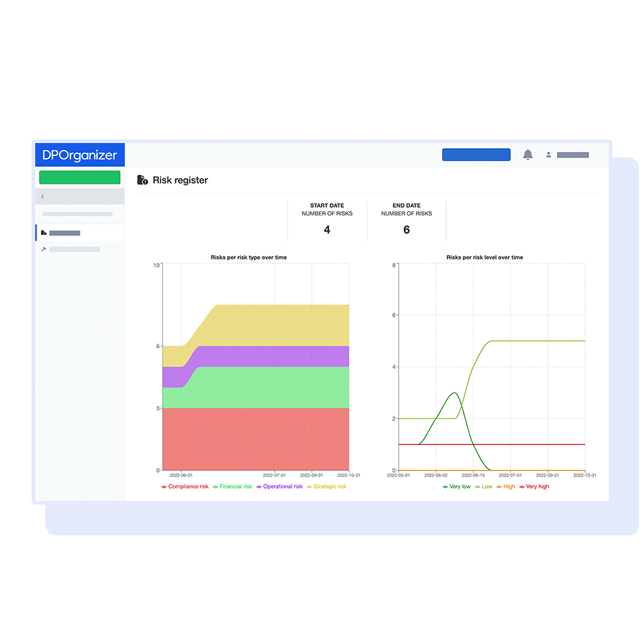
Task: Hide the Very low line series
Action: point(456,487)
